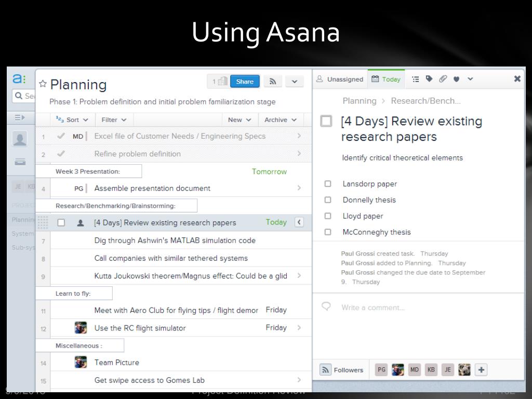Mark the task complete with the large checkbox
This screenshot has height=399, width=532.
coord(326,121)
